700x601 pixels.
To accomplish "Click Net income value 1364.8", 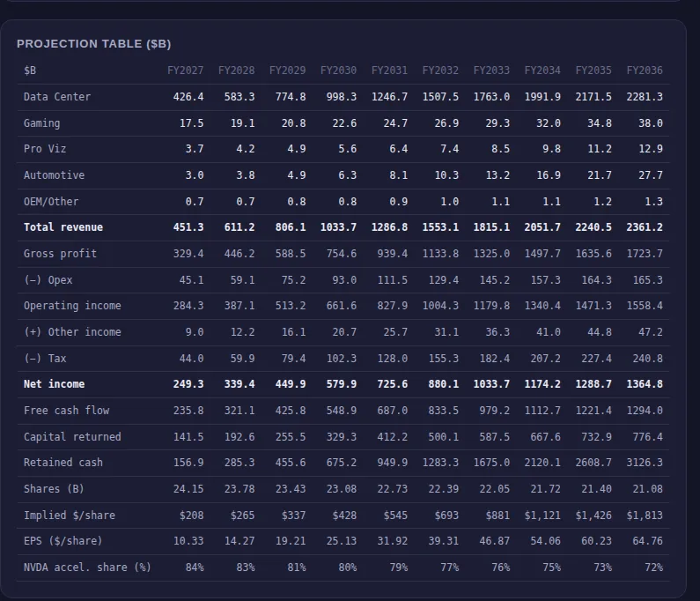I will click(645, 384).
